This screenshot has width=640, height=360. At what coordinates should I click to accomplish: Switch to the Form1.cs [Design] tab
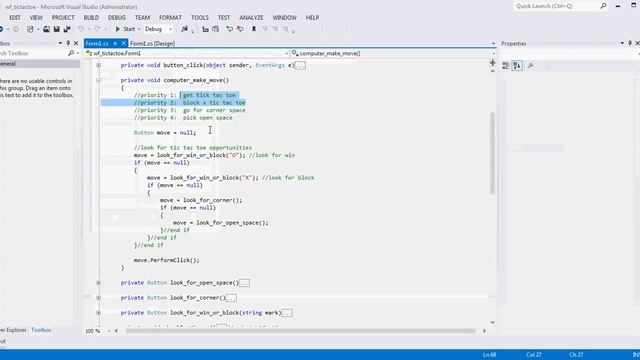point(152,43)
